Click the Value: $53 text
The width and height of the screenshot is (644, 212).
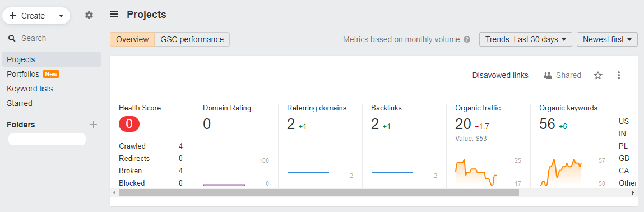tap(471, 139)
